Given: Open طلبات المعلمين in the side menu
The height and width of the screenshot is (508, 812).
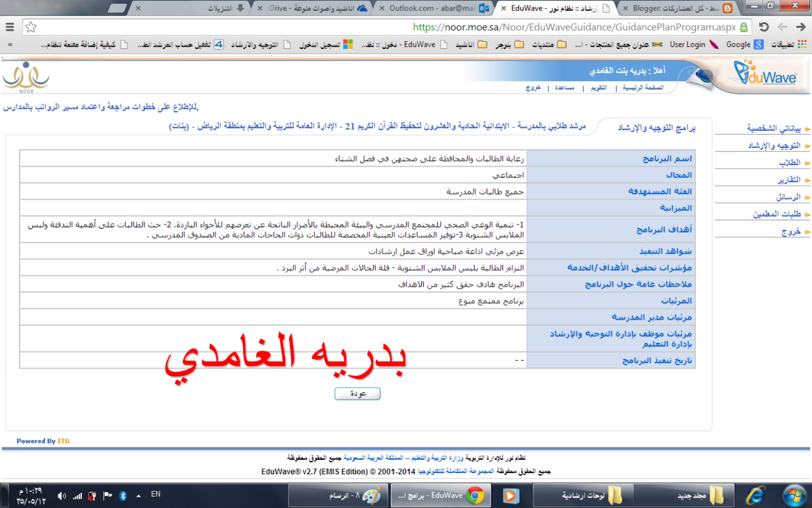Looking at the screenshot, I should tap(777, 214).
